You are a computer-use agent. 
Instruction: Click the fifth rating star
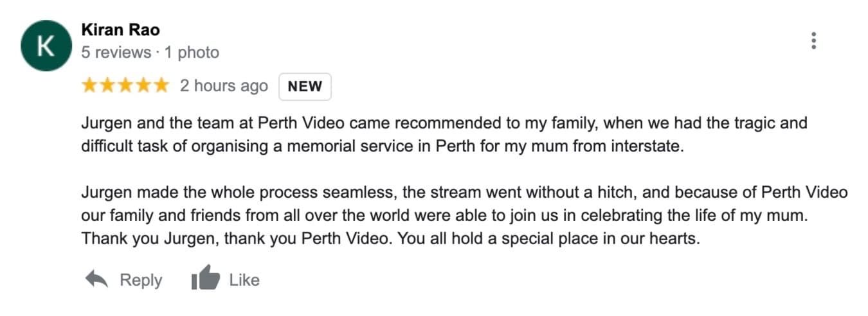click(161, 85)
